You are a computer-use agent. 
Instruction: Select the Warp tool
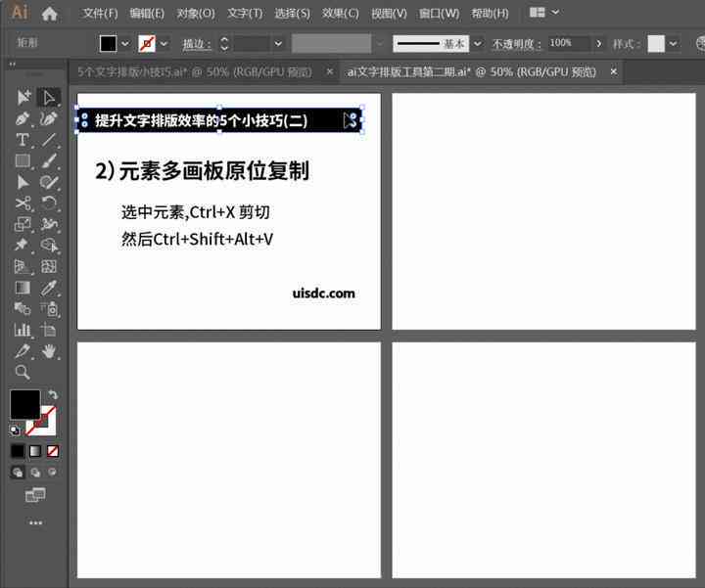(x=49, y=224)
